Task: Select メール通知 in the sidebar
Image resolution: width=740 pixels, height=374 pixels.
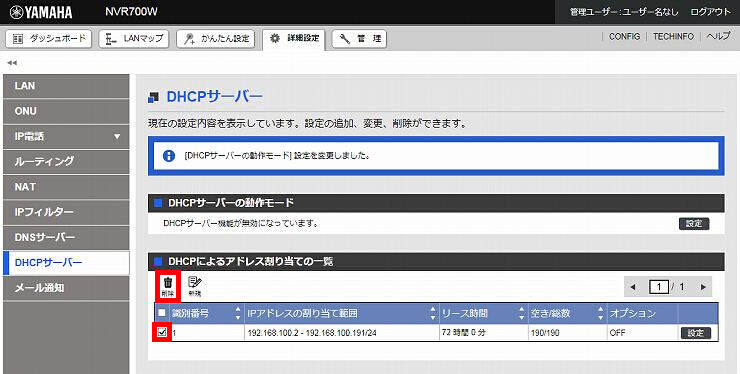Action: [66, 288]
